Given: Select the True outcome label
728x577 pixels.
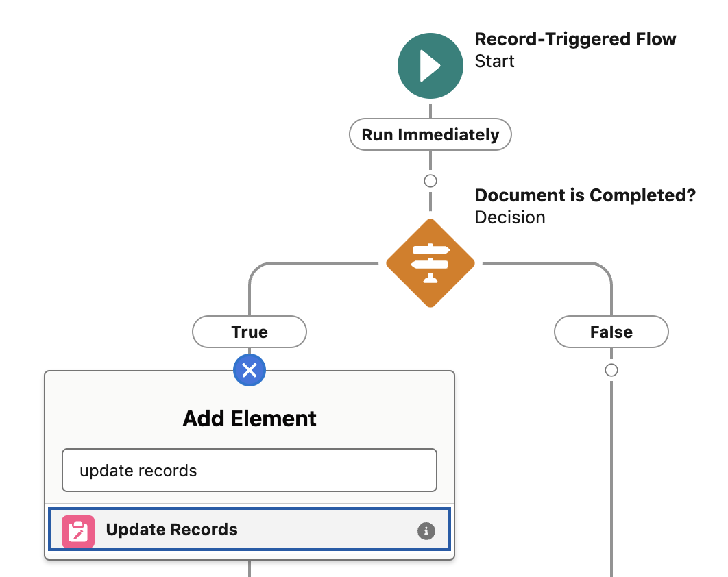Looking at the screenshot, I should pos(250,332).
